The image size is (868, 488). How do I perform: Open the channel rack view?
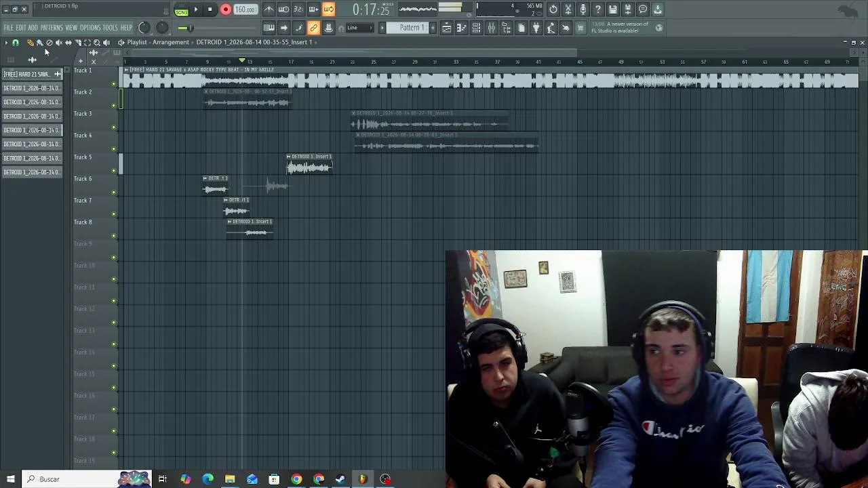coord(476,28)
